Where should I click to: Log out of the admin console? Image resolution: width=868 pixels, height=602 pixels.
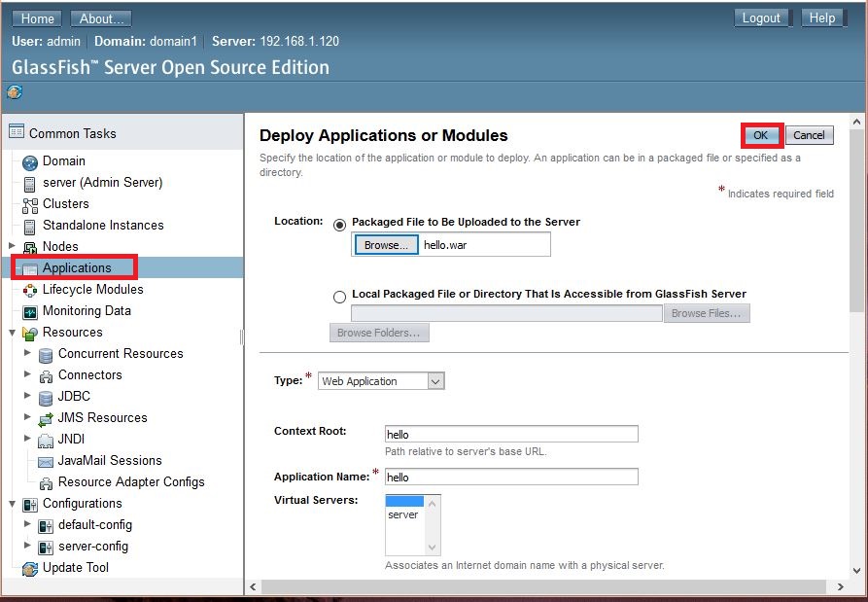(761, 18)
